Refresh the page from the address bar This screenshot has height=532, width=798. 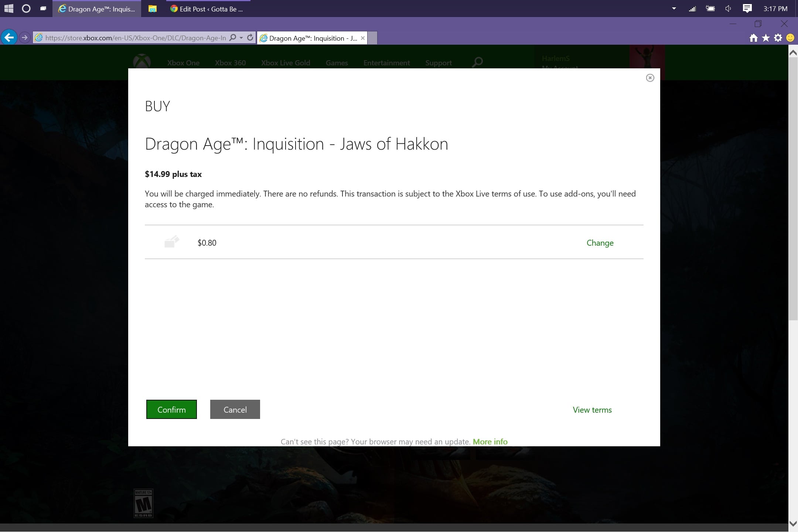click(x=250, y=37)
